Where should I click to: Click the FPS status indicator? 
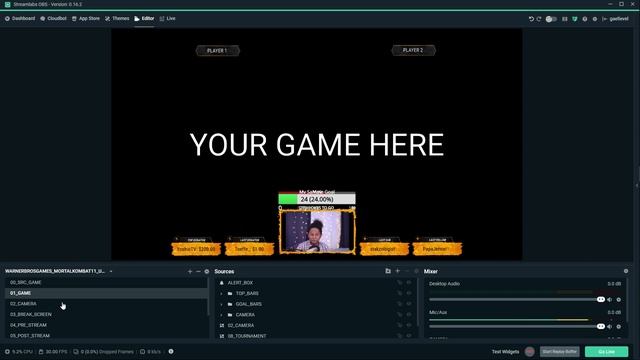(x=53, y=351)
